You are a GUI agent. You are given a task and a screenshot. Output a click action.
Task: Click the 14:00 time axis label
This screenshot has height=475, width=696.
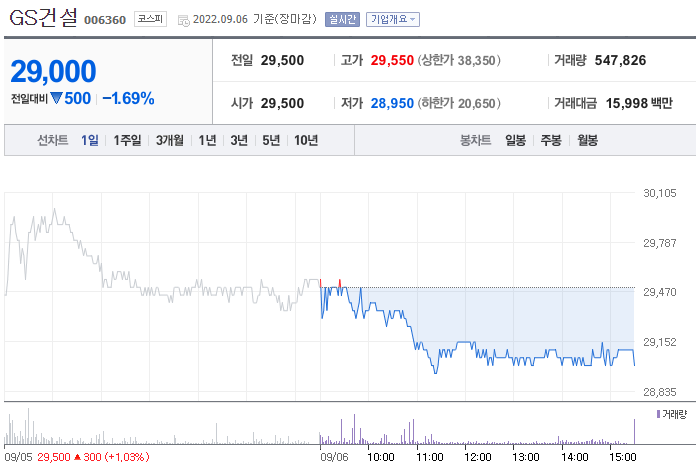click(x=575, y=457)
